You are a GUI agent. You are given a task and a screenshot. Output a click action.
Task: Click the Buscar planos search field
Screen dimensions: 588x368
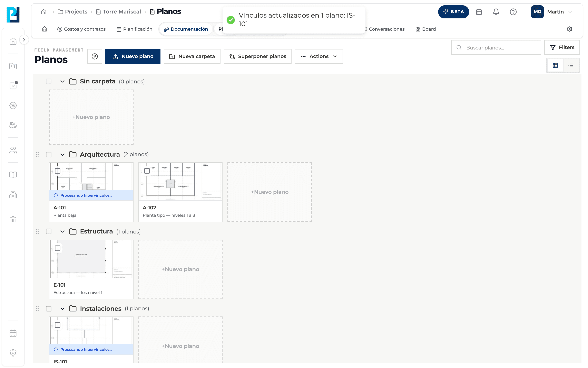click(496, 47)
